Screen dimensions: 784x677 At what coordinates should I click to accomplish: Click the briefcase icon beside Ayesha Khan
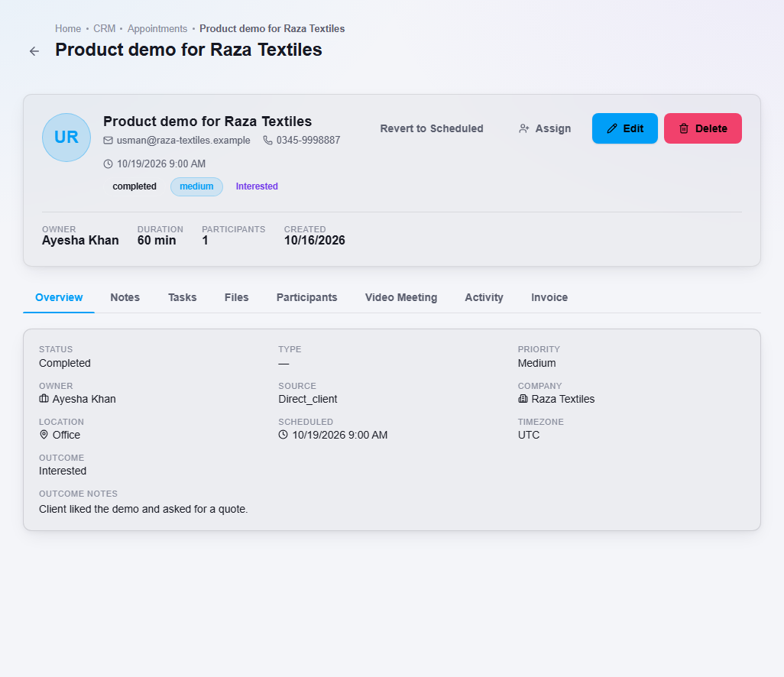click(44, 399)
